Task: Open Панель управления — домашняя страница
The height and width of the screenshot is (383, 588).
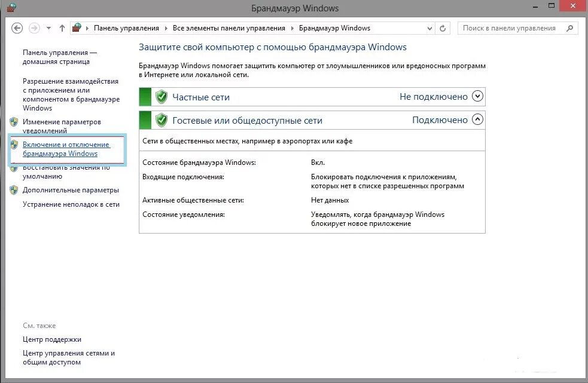Action: tap(60, 57)
